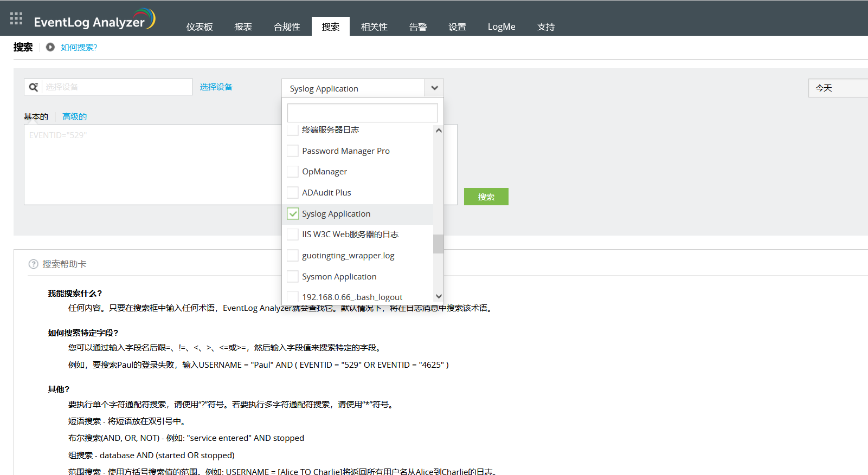Open the 报表 tab
This screenshot has height=475, width=868.
click(243, 27)
